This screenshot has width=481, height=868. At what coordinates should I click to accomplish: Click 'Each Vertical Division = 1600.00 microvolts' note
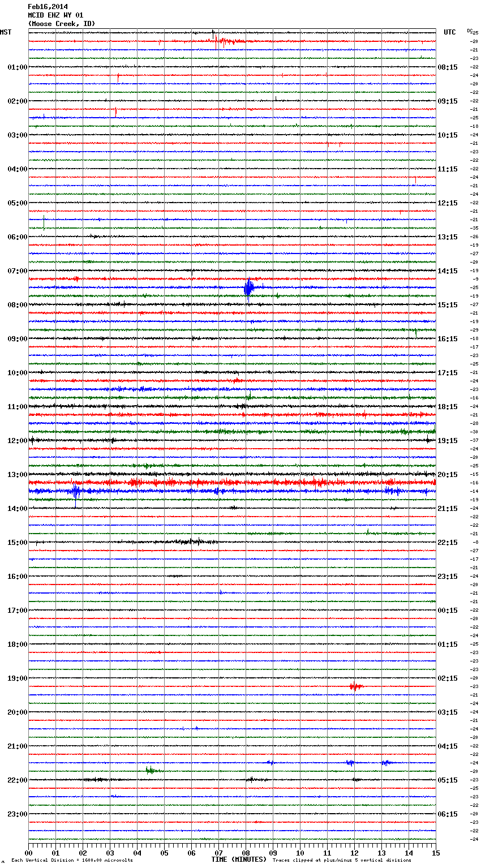pyautogui.click(x=72, y=860)
